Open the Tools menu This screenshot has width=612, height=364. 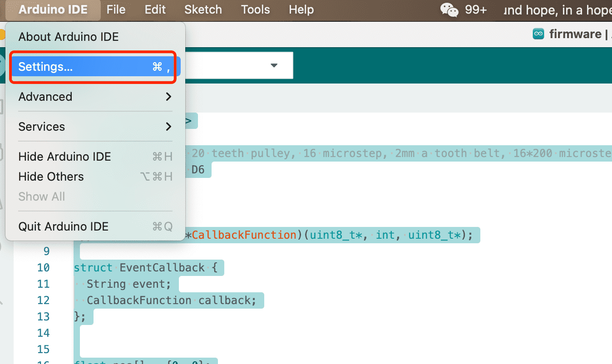(256, 10)
